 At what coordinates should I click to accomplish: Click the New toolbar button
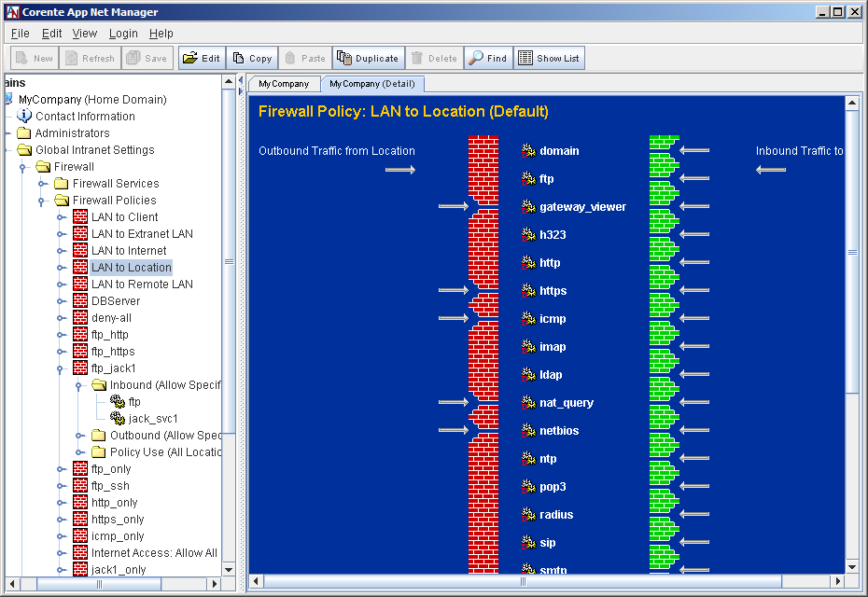[x=35, y=58]
